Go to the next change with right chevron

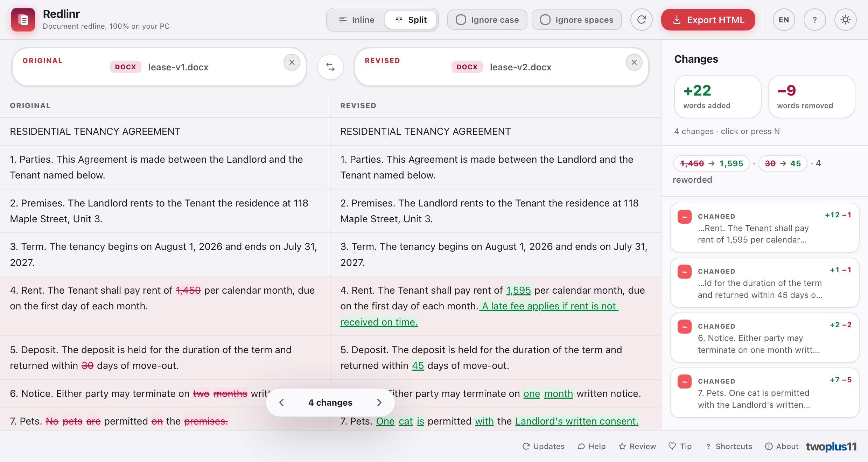[x=379, y=402]
